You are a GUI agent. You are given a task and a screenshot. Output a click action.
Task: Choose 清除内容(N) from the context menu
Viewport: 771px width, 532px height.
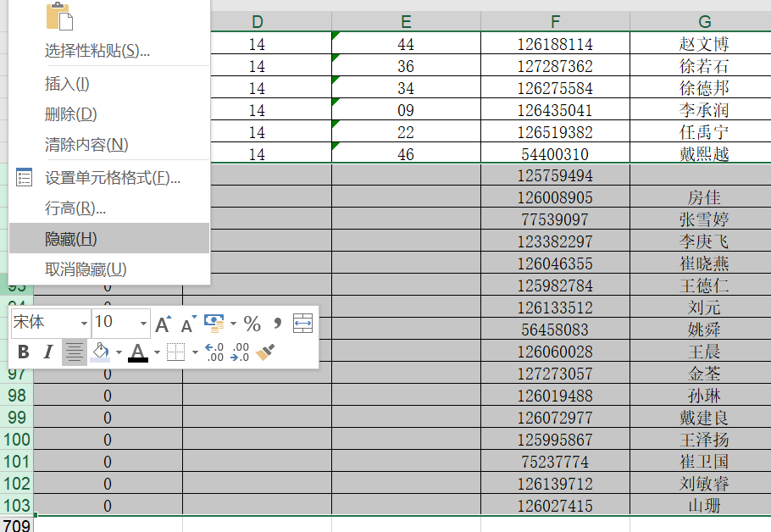tap(109, 144)
